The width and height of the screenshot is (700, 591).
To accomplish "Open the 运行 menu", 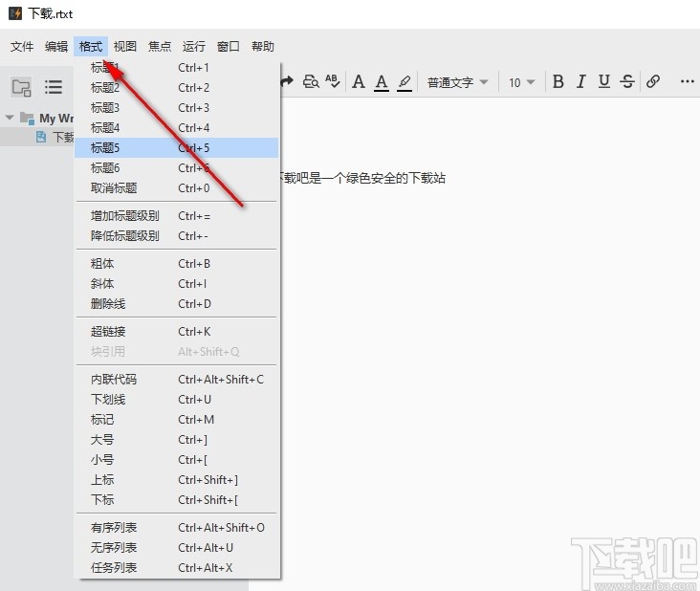I will 194,47.
